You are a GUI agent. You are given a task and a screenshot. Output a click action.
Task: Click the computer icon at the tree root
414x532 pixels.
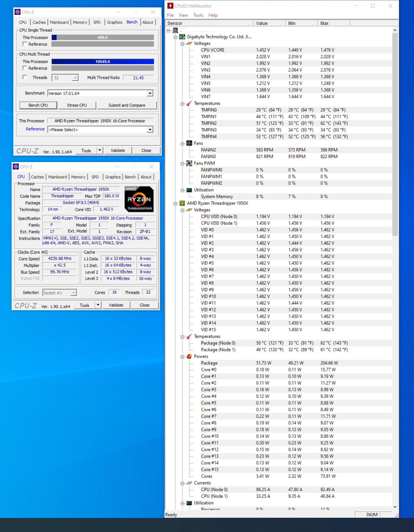pyautogui.click(x=175, y=30)
